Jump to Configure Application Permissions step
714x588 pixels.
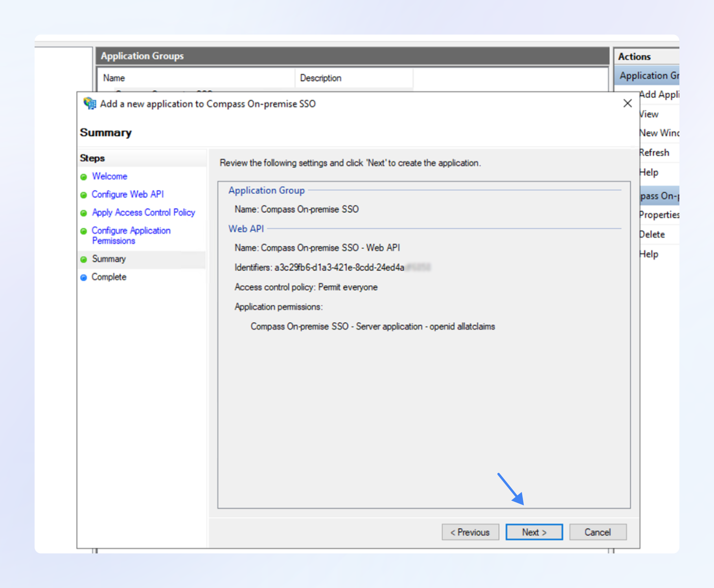[131, 235]
